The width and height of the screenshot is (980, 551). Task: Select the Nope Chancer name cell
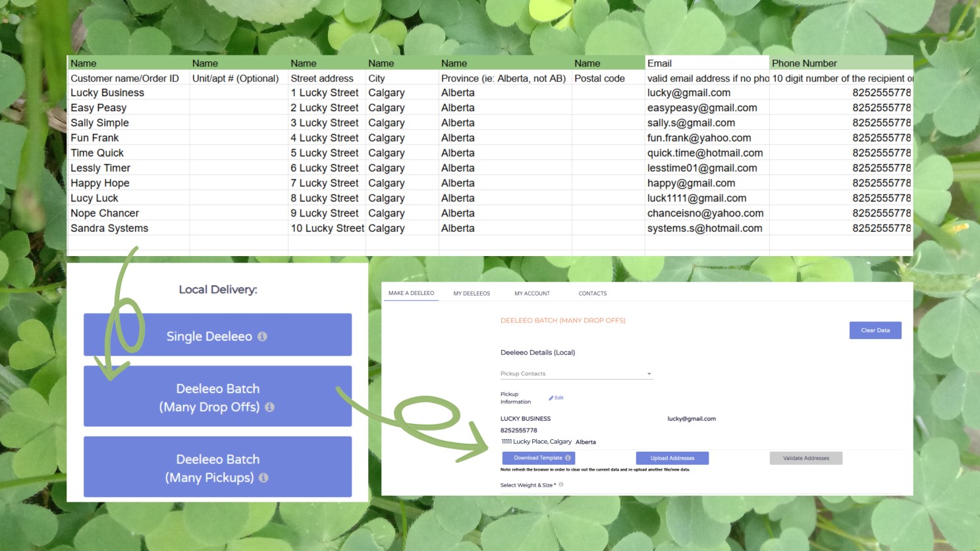pos(128,213)
